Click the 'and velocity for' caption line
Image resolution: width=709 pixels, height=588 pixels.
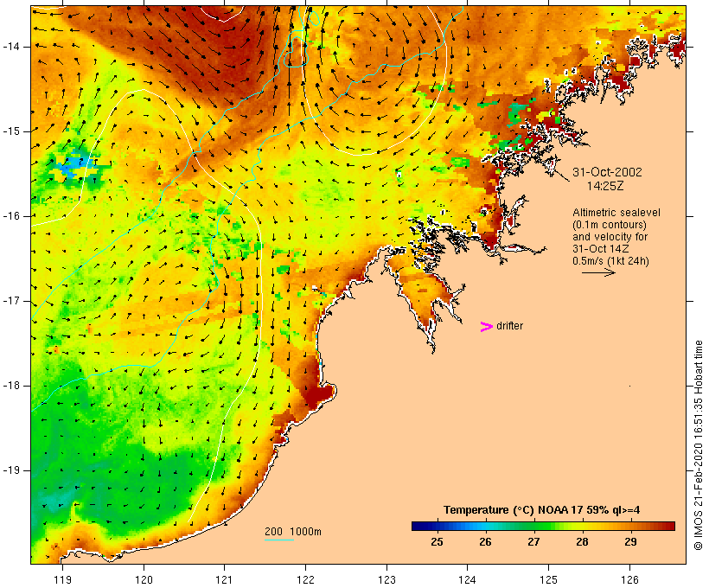click(610, 237)
